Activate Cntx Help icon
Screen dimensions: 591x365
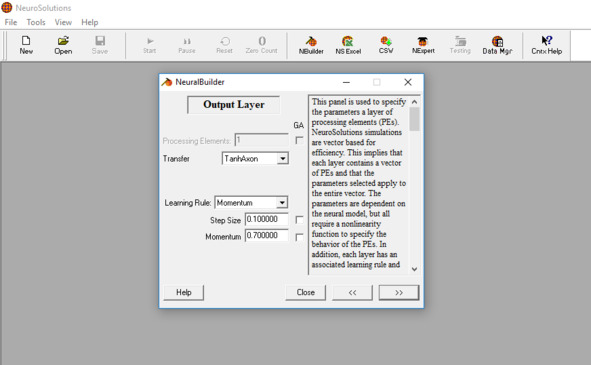point(547,45)
